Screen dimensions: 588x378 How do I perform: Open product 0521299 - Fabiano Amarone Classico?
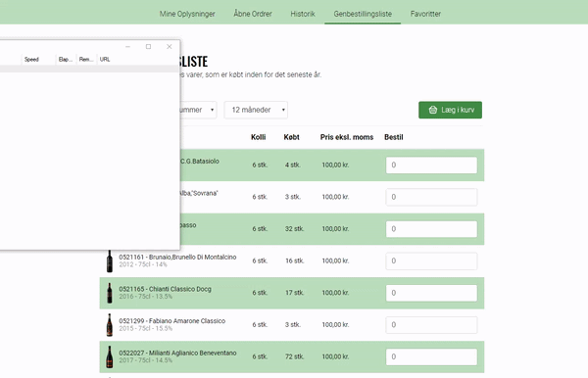[x=172, y=321]
